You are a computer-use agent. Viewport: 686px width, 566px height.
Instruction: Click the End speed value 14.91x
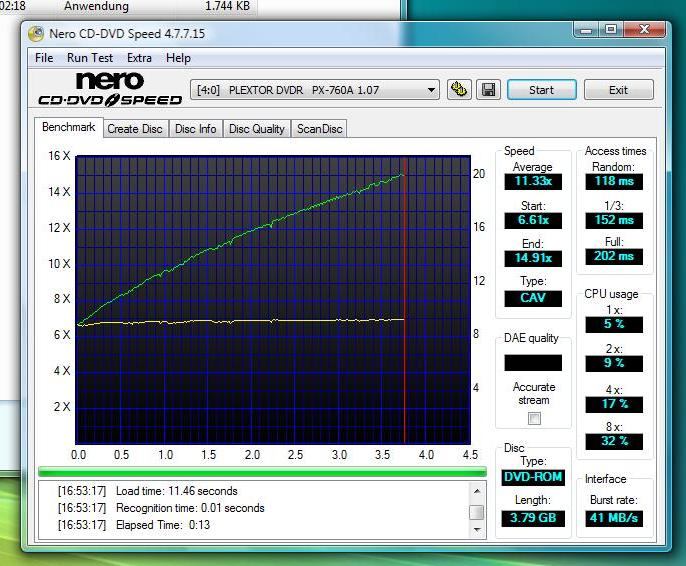533,258
